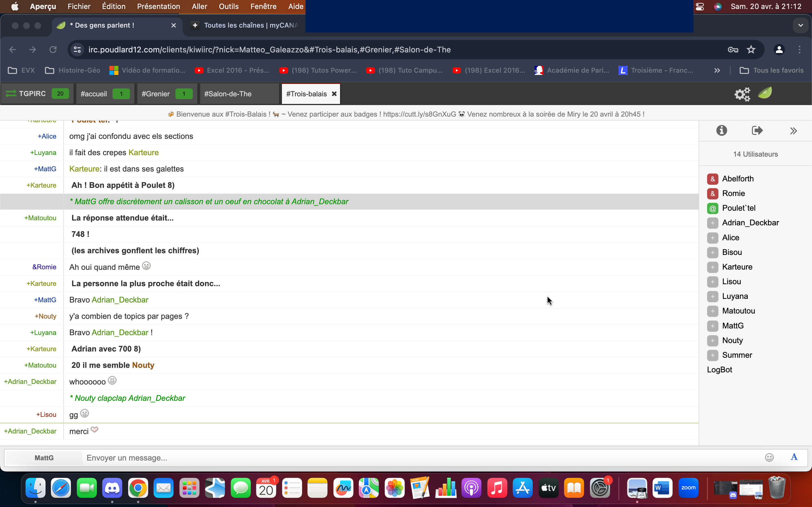The height and width of the screenshot is (507, 812).
Task: Select user Poulet`tel in user list
Action: coord(738,208)
